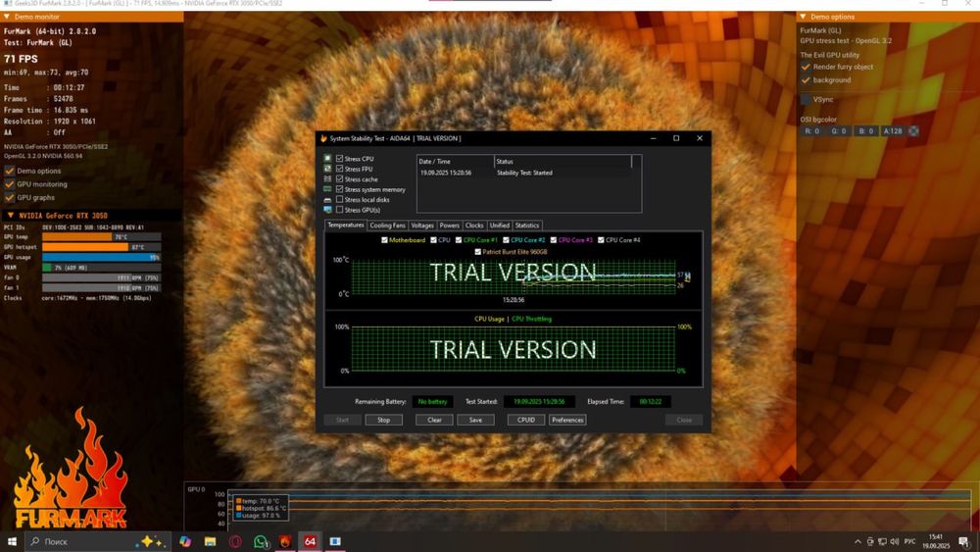Open CPUID window

point(526,420)
